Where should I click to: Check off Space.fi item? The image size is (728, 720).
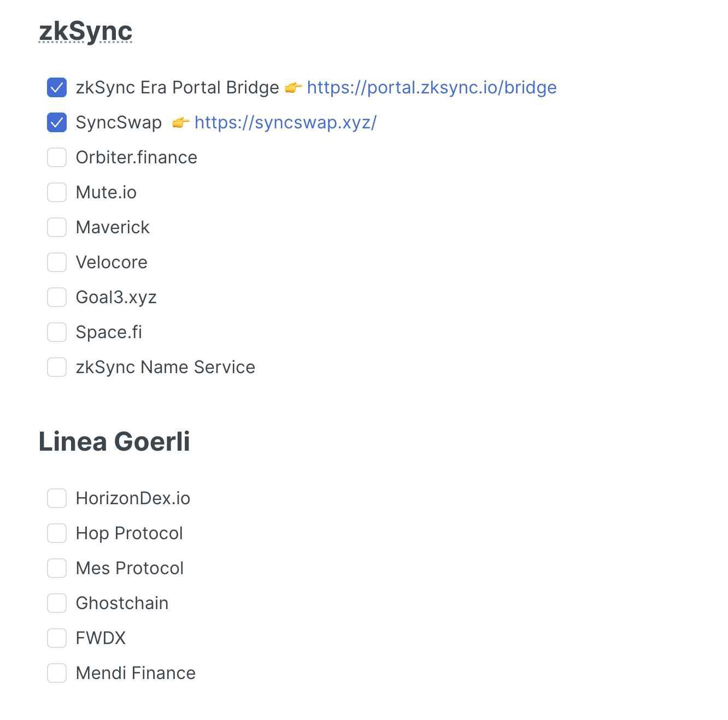tap(57, 332)
